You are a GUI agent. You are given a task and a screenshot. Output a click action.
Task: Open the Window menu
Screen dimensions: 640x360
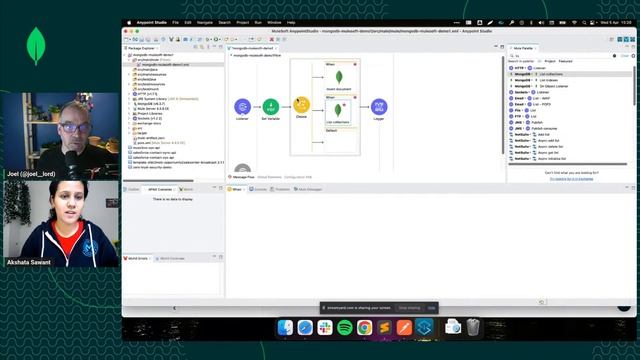point(274,23)
